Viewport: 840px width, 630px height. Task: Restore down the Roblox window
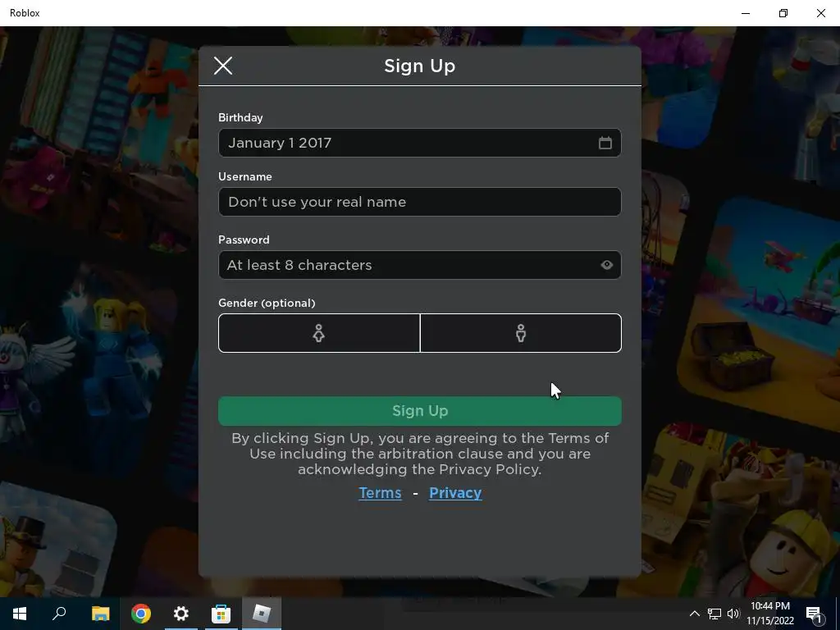tap(783, 13)
